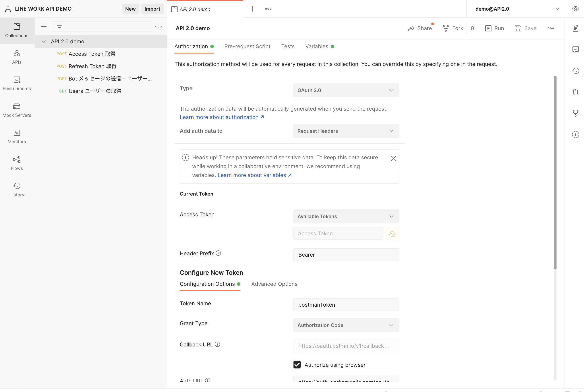Click the environment quick look eye icon

point(576,8)
